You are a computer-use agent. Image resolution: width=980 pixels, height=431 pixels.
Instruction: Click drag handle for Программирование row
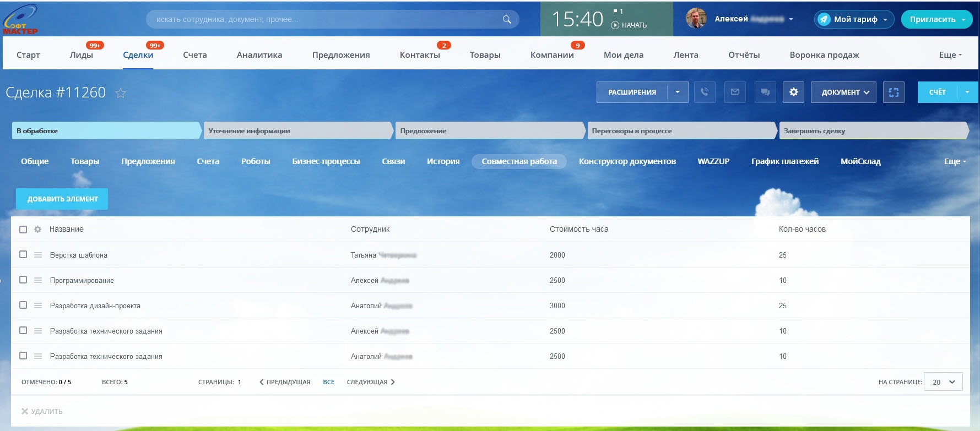38,280
